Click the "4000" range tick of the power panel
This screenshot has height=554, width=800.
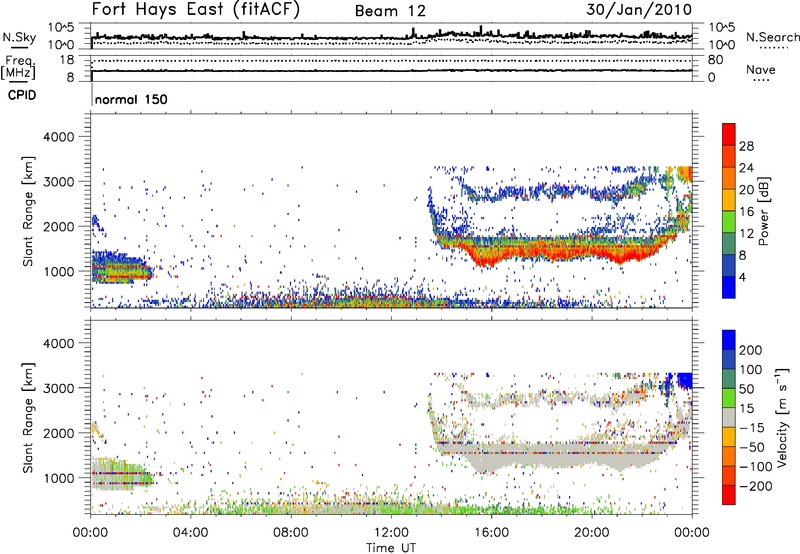(x=59, y=137)
